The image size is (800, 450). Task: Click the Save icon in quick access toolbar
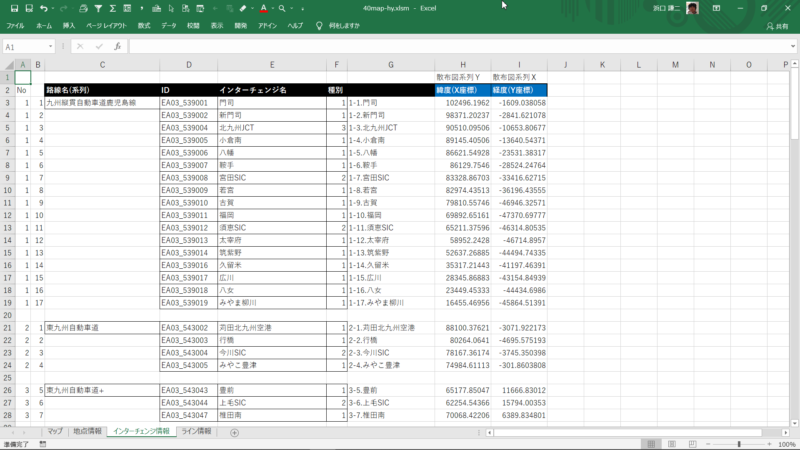pyautogui.click(x=14, y=8)
